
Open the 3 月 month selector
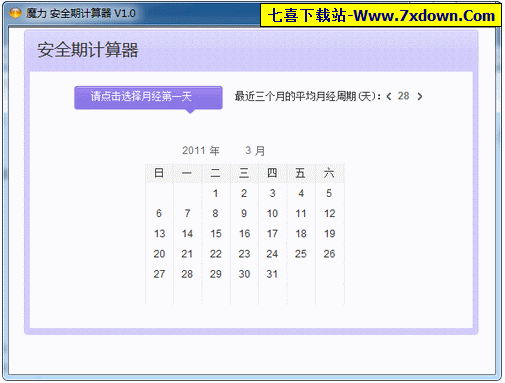(x=255, y=151)
